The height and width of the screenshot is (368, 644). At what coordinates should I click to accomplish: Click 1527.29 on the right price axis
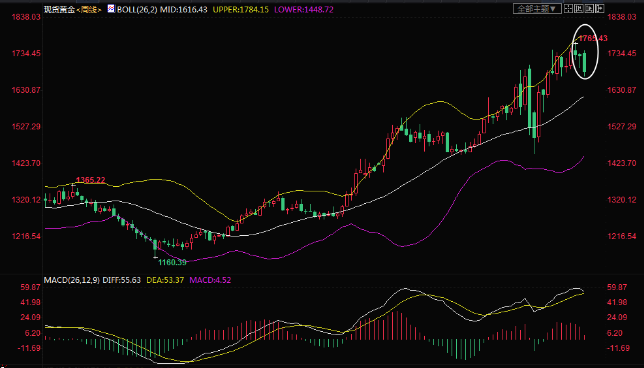(x=622, y=126)
